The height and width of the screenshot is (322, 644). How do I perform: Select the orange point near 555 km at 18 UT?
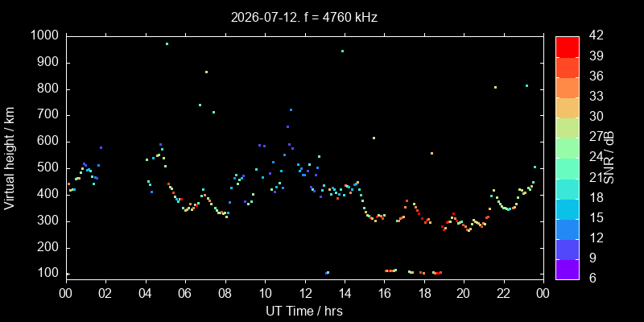pyautogui.click(x=431, y=154)
